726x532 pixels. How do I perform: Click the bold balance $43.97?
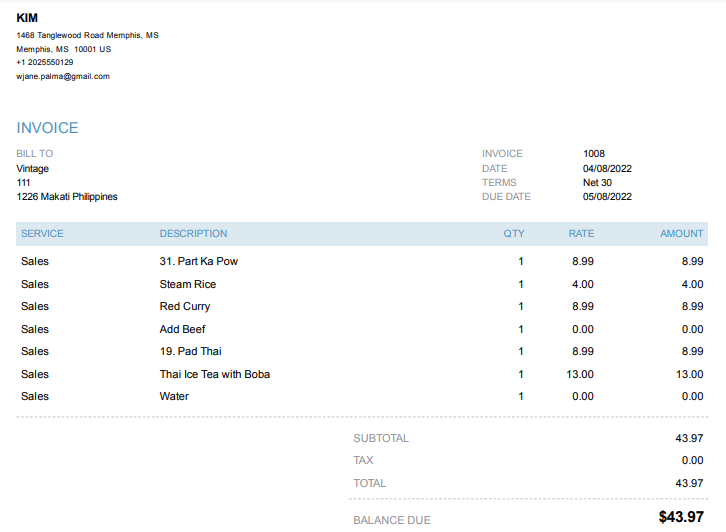pos(681,517)
